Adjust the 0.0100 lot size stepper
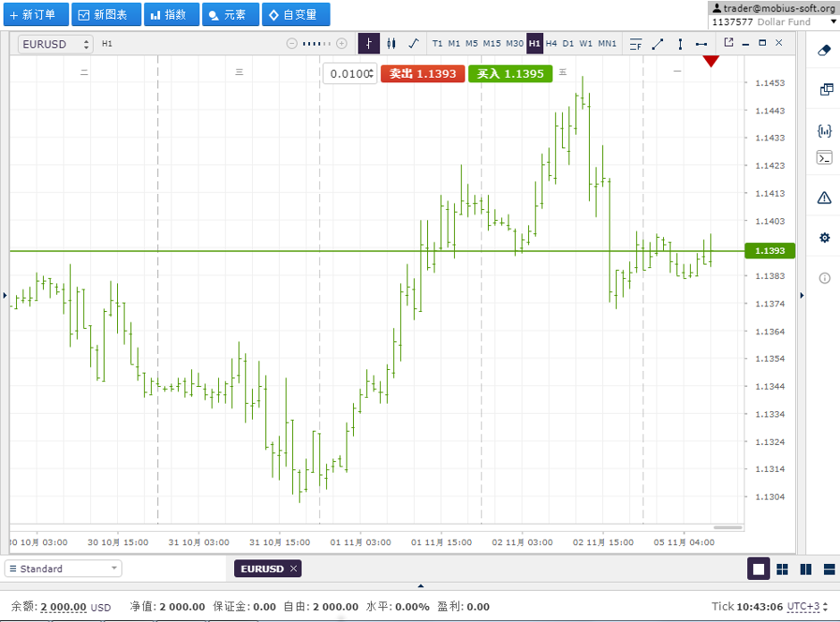Viewport: 840px width, 622px height. pos(370,73)
